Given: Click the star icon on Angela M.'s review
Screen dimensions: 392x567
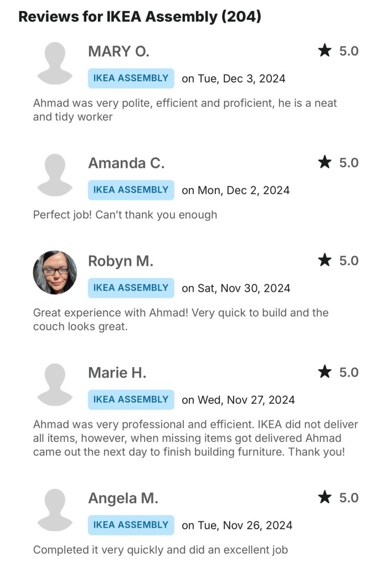Looking at the screenshot, I should 324,497.
